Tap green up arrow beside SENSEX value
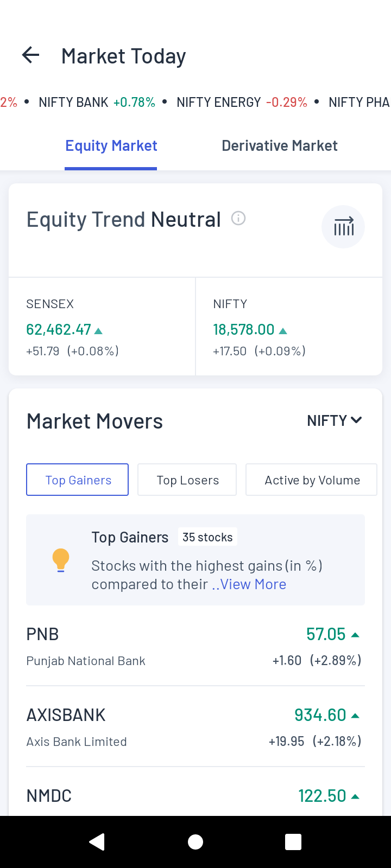 tap(98, 330)
